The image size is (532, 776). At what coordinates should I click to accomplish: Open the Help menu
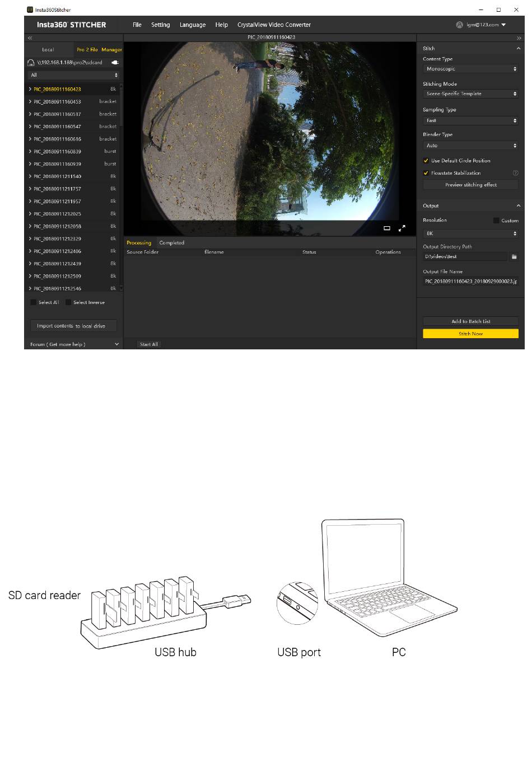coord(222,25)
